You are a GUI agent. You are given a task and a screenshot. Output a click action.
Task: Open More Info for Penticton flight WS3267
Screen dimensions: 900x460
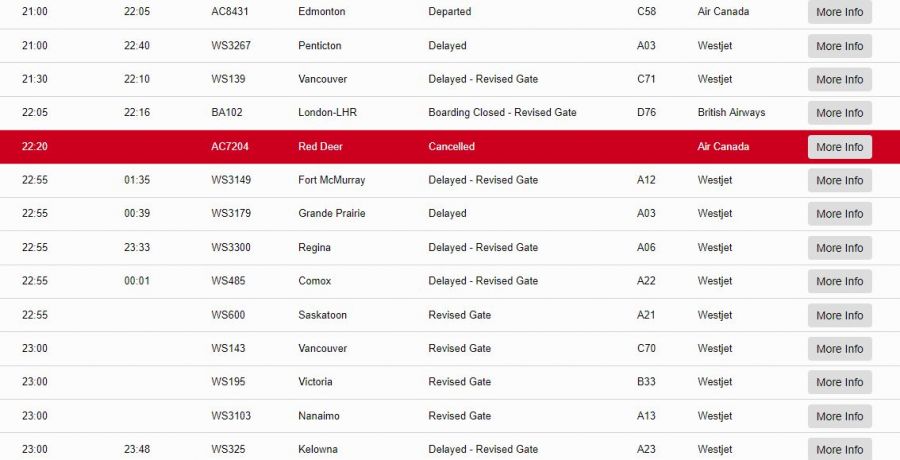click(x=840, y=46)
